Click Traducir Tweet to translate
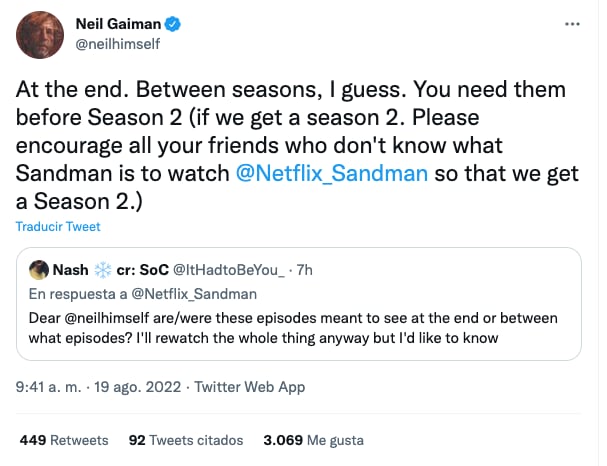Image resolution: width=607 pixels, height=466 pixels. [x=58, y=227]
